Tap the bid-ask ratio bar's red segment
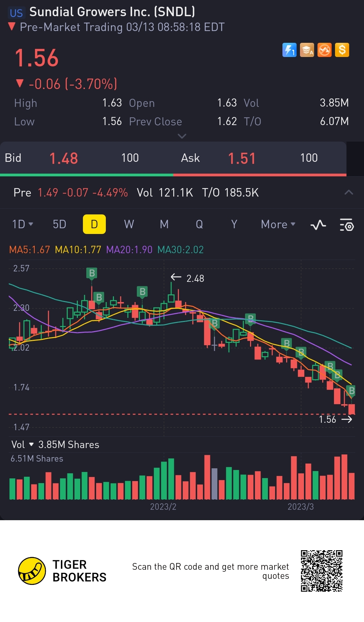The height and width of the screenshot is (622, 364). point(260,175)
